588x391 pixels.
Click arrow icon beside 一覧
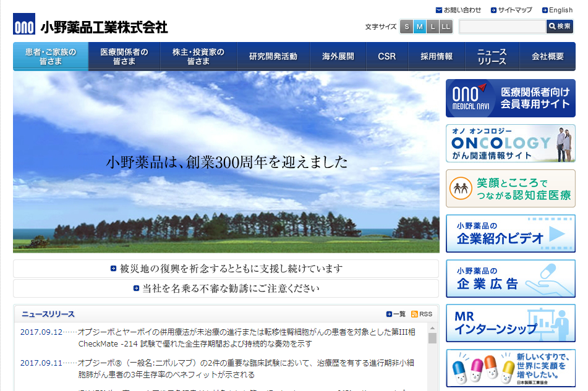pos(389,314)
